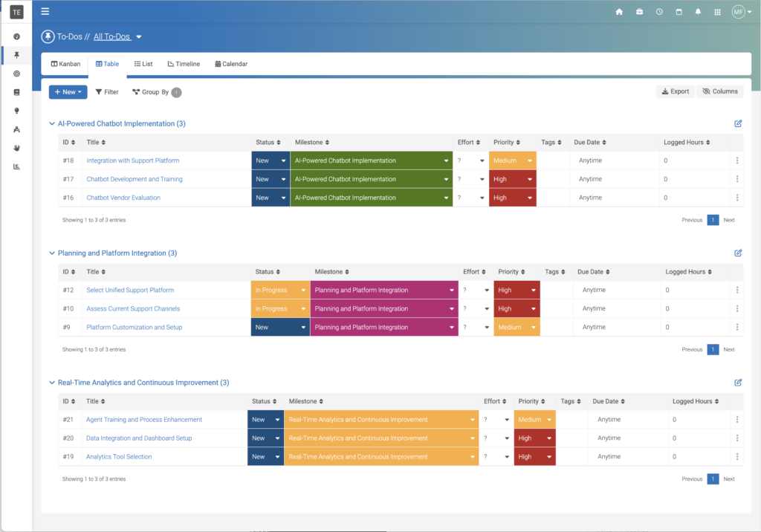Open the bar chart reports sidebar icon
The width and height of the screenshot is (761, 532).
click(x=16, y=166)
